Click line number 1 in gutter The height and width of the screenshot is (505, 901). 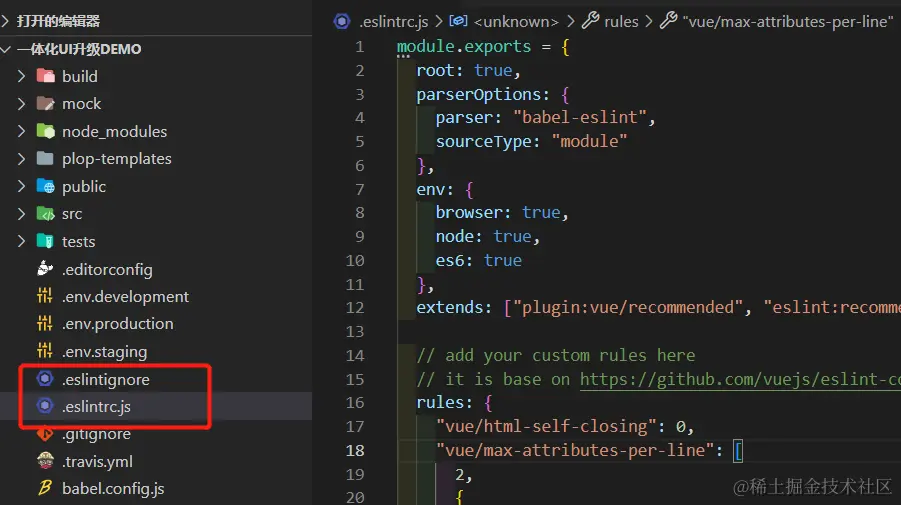tap(360, 47)
